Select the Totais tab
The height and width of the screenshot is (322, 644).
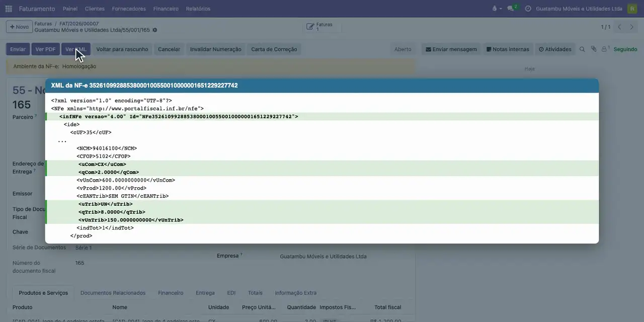coord(255,293)
